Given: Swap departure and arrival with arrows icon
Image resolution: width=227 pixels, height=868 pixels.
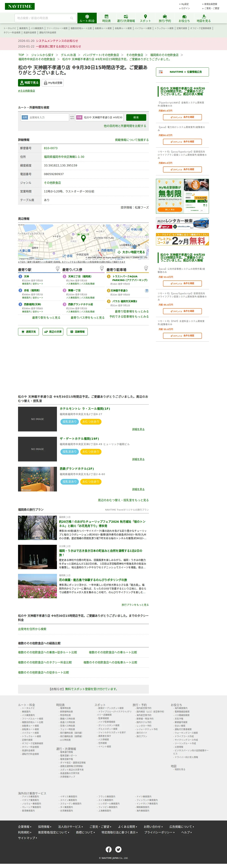Looking at the screenshot, I should tap(72, 117).
